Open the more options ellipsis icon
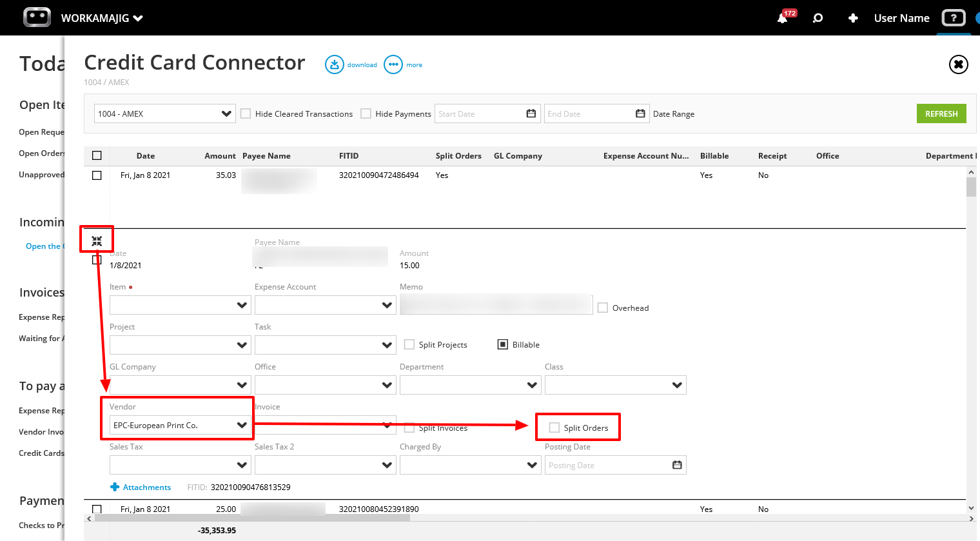 click(x=392, y=64)
